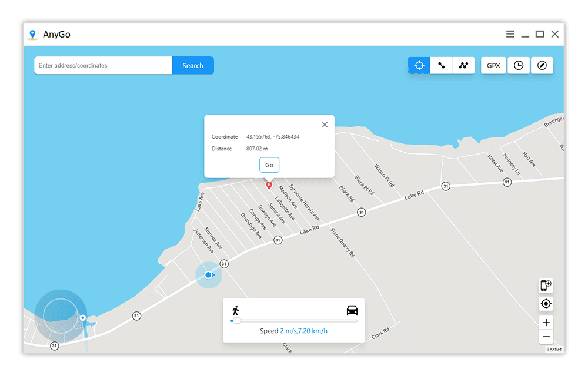
Task: Click the Syracuse Herald Ave label
Action: point(305,202)
